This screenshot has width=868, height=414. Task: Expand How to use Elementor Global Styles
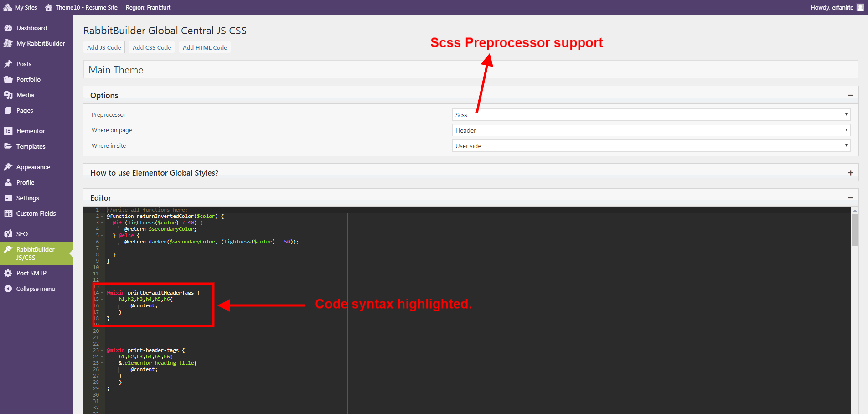[850, 173]
